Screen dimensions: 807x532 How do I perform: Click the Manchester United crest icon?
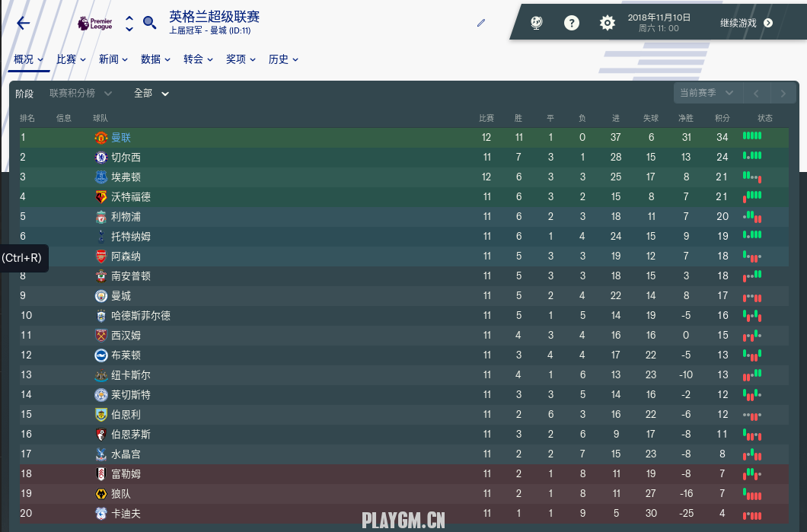coord(100,137)
